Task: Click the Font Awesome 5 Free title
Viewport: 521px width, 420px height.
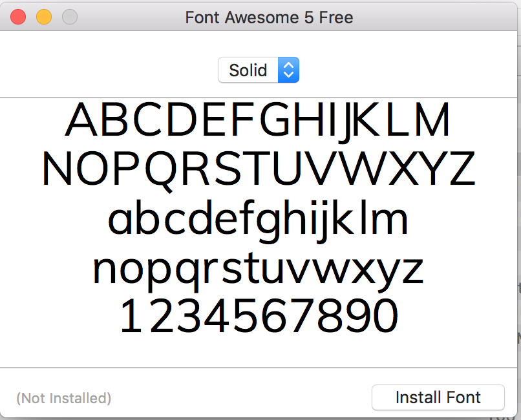Action: 269,17
